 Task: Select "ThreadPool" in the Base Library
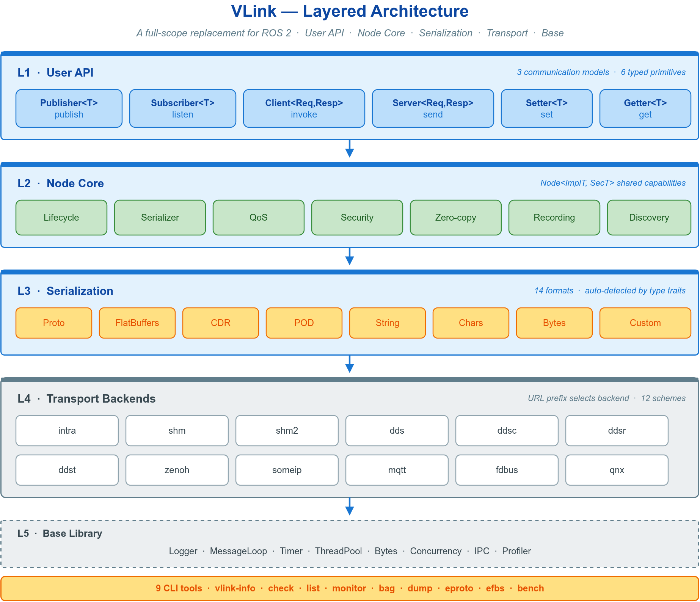[x=339, y=551]
